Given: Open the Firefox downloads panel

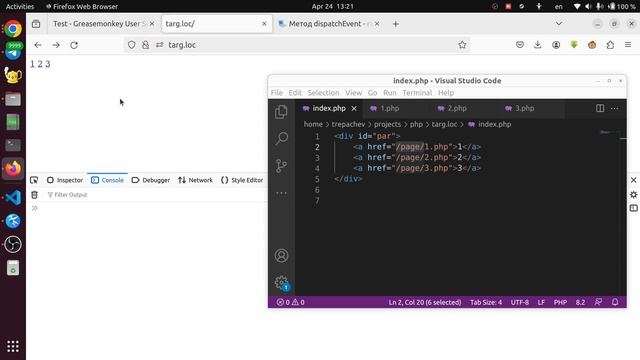Looking at the screenshot, I should 538,45.
